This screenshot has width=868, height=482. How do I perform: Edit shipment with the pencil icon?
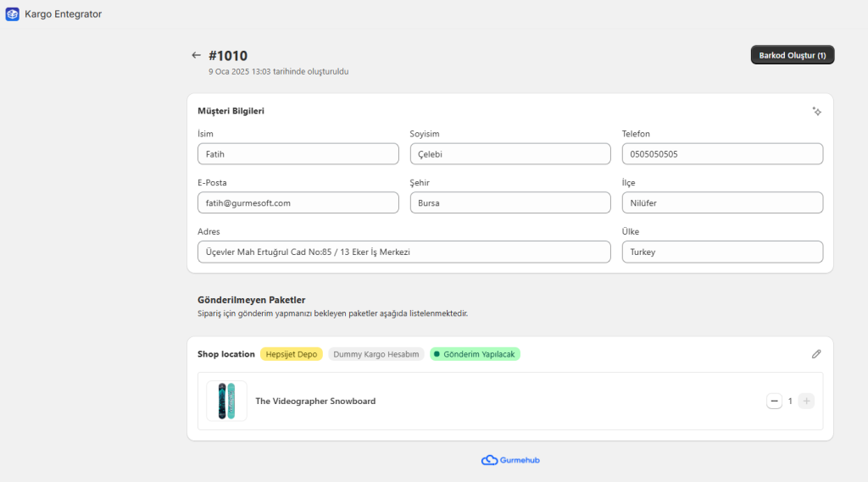coord(816,354)
